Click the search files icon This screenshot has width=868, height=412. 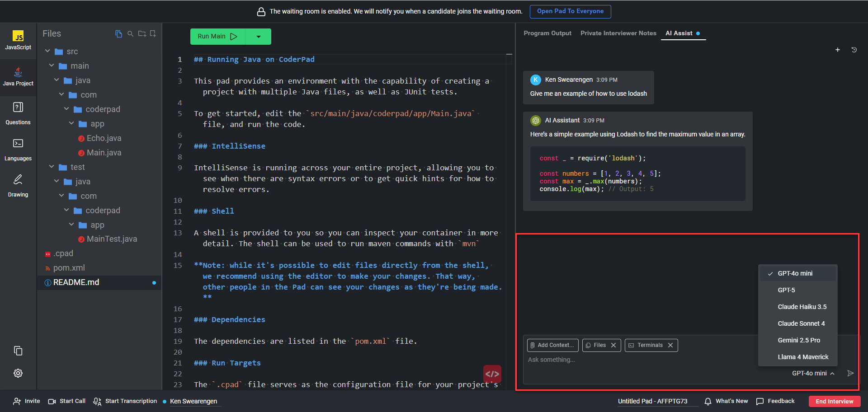point(130,34)
